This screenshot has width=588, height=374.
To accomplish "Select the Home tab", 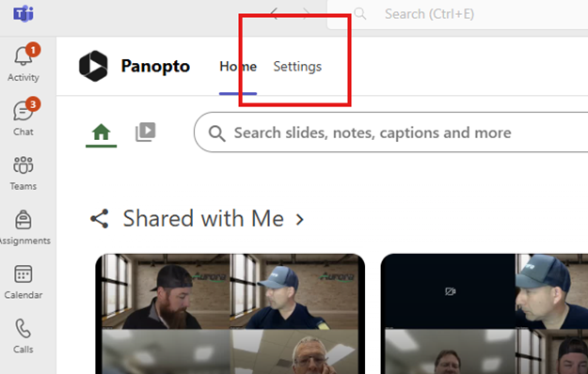I will tap(238, 67).
